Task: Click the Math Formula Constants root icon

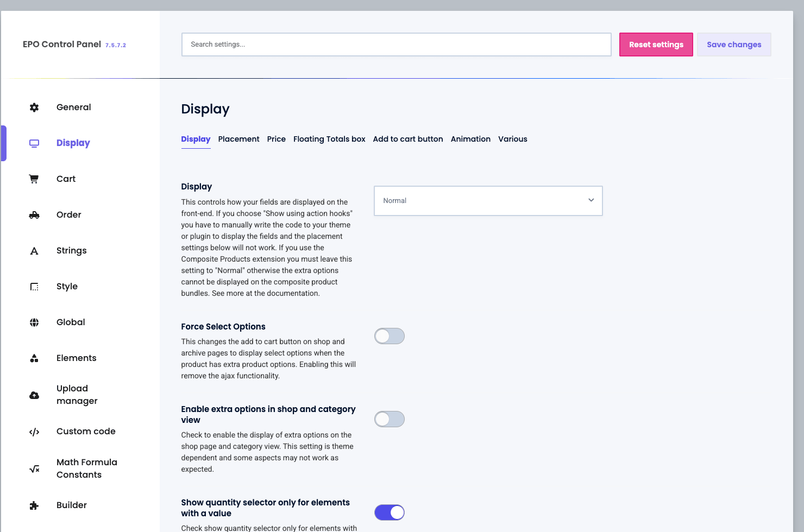Action: click(34, 469)
